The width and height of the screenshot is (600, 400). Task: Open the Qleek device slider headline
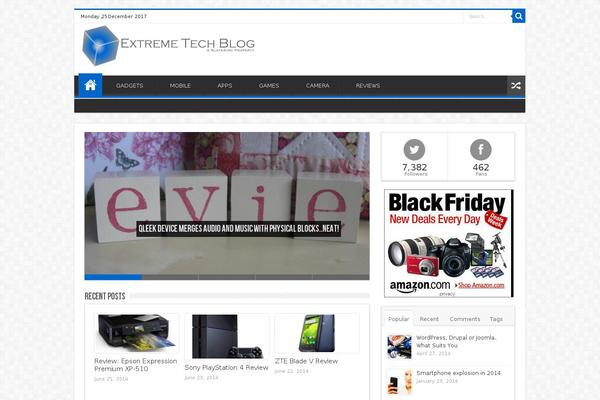click(x=238, y=229)
